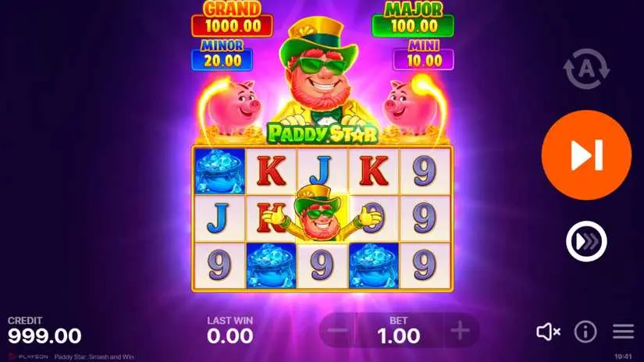Click the right pink piggy bank
The width and height of the screenshot is (644, 362).
[x=410, y=105]
